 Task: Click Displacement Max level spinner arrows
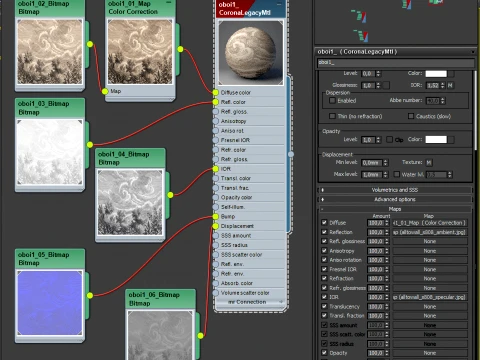click(x=385, y=174)
